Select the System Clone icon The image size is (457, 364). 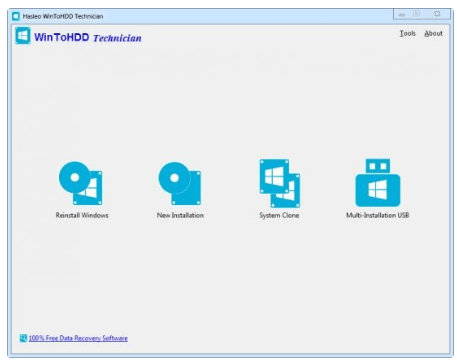[x=280, y=183]
